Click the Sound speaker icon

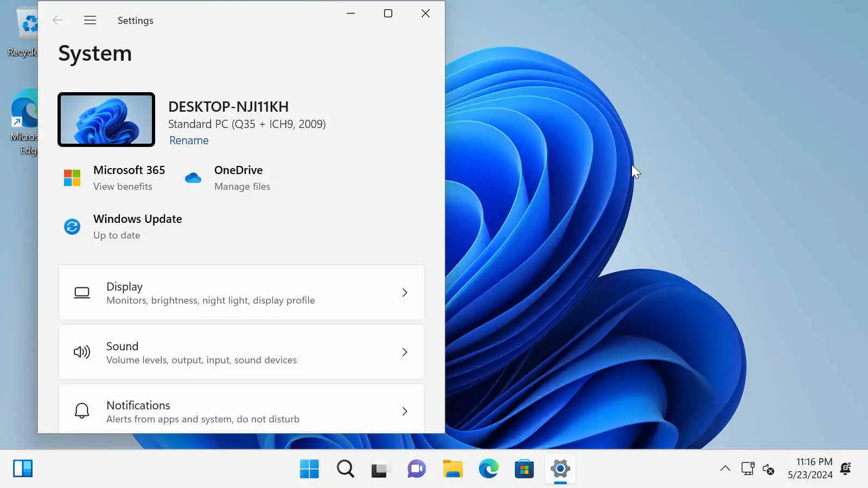click(82, 352)
